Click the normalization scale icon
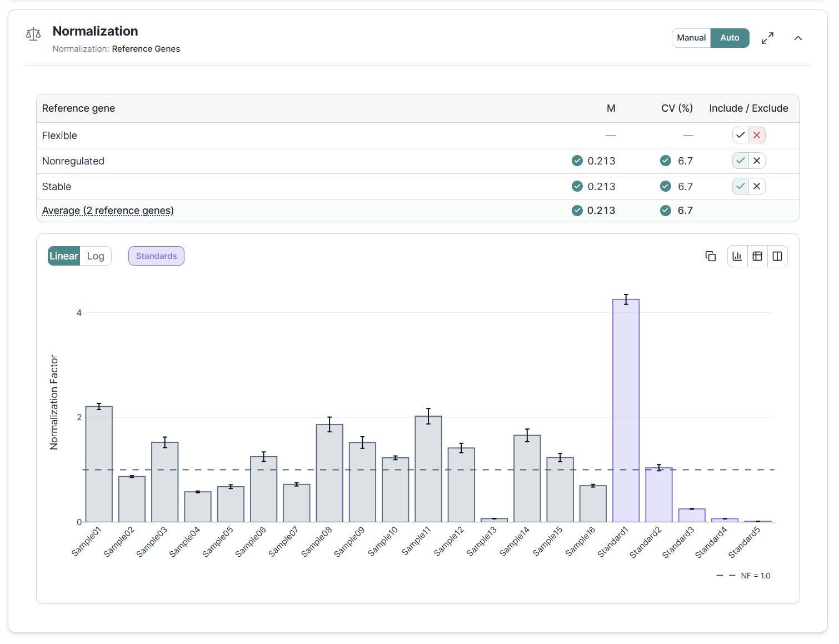 (x=33, y=34)
